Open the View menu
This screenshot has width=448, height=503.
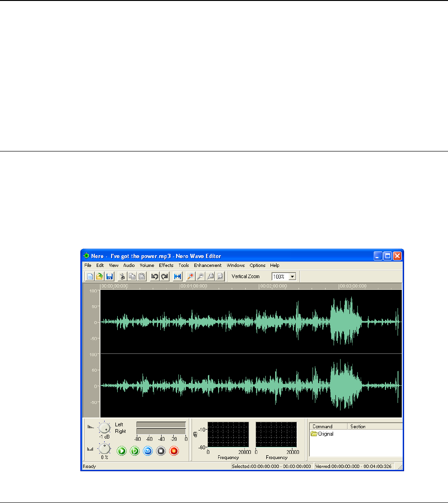coord(114,266)
